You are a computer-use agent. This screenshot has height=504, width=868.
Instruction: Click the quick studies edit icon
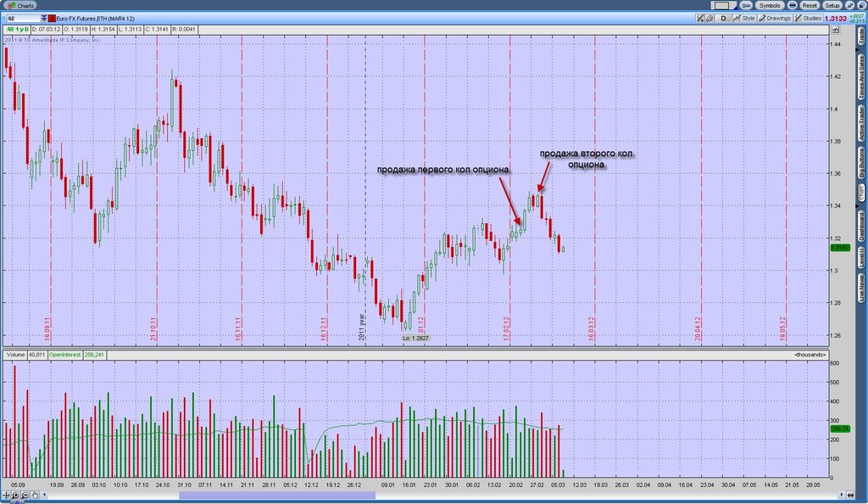pyautogui.click(x=699, y=19)
